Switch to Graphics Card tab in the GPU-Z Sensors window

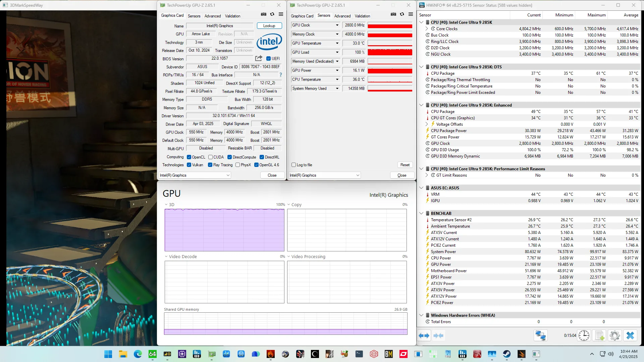tap(302, 16)
